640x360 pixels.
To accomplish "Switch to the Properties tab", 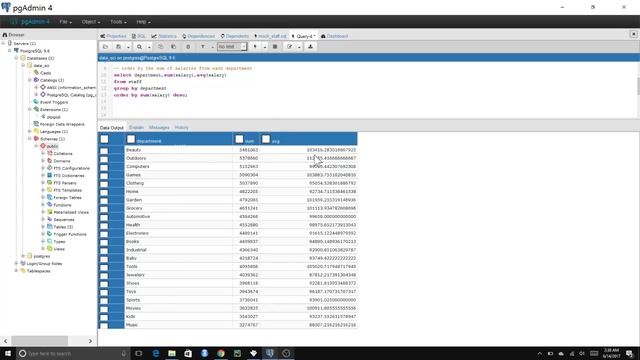I will pos(113,36).
